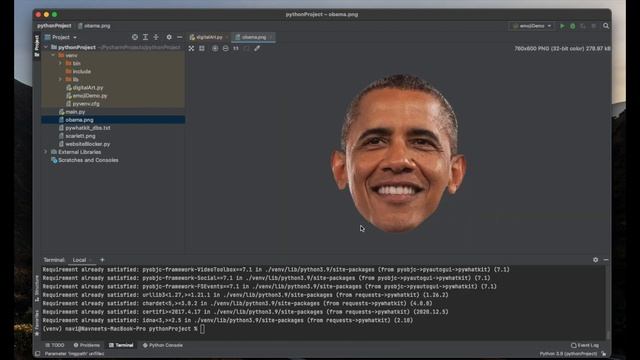Expand the bin folder
This screenshot has width=640, height=360.
pos(60,63)
